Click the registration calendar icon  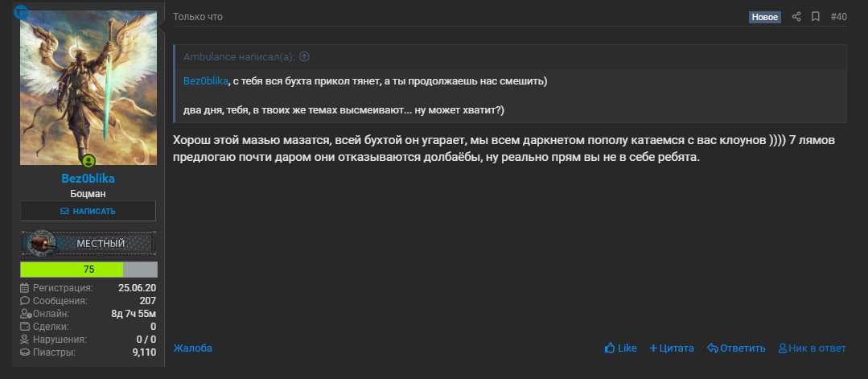click(x=24, y=287)
